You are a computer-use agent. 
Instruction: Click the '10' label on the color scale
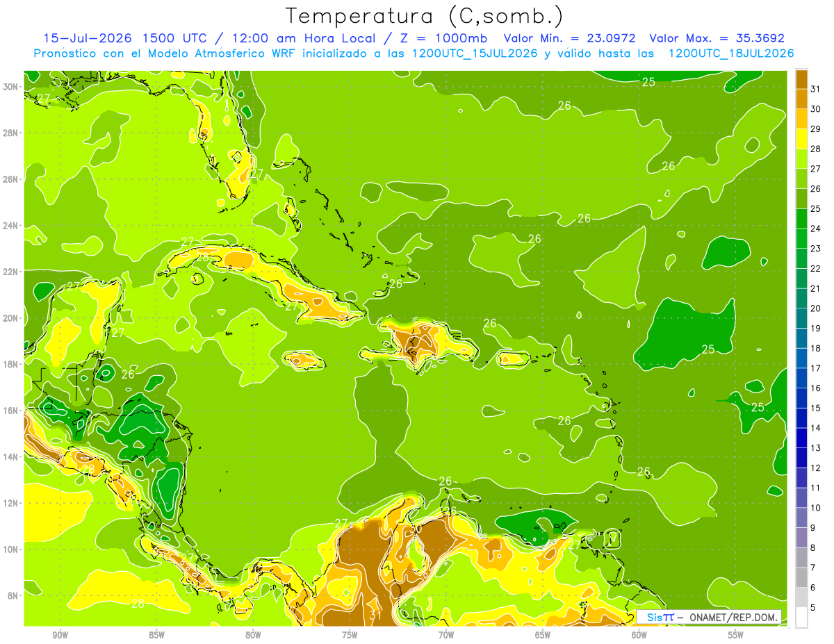[x=816, y=508]
